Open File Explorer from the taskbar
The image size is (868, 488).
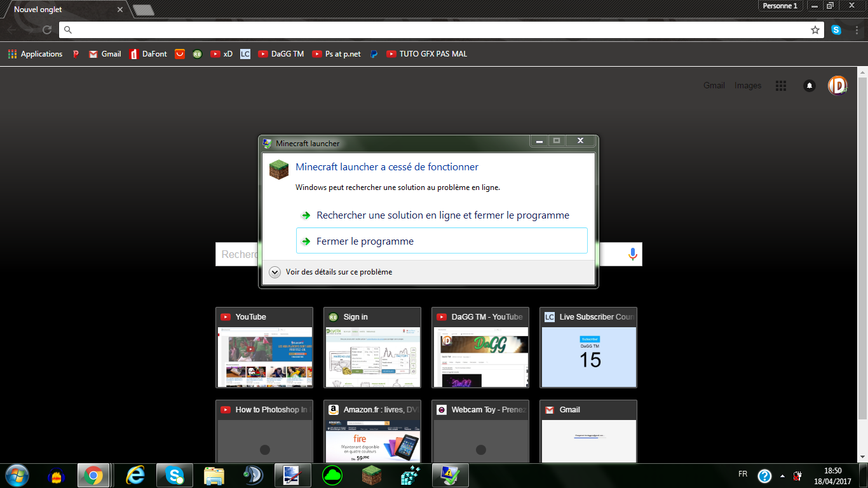[x=214, y=475]
